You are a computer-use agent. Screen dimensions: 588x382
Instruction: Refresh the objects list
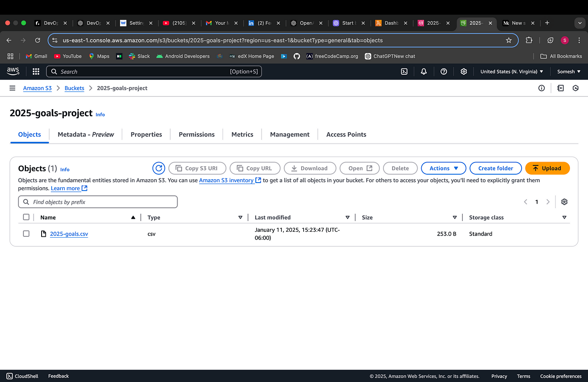[x=159, y=168]
